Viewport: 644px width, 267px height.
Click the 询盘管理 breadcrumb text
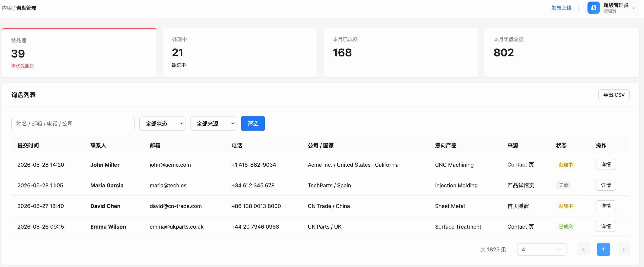[x=26, y=8]
